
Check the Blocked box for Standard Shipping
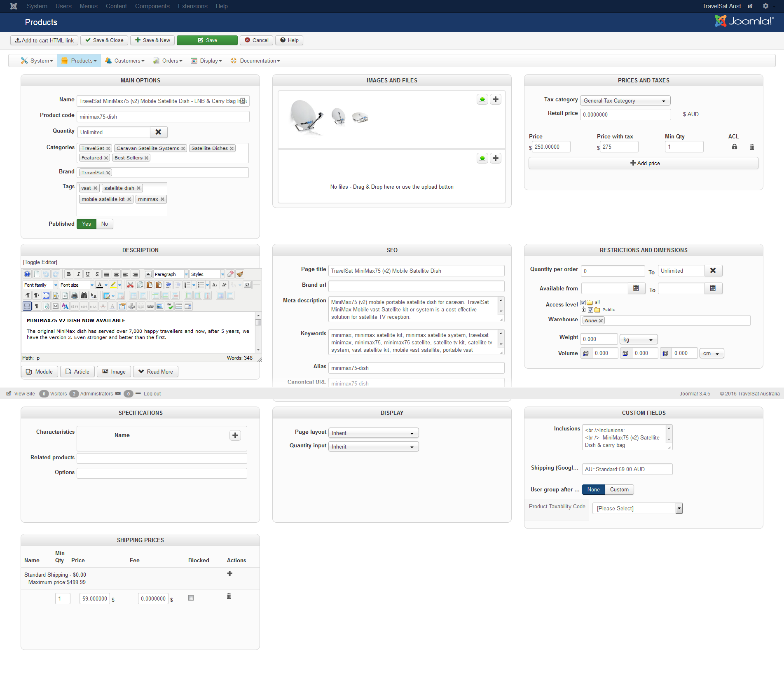191,598
